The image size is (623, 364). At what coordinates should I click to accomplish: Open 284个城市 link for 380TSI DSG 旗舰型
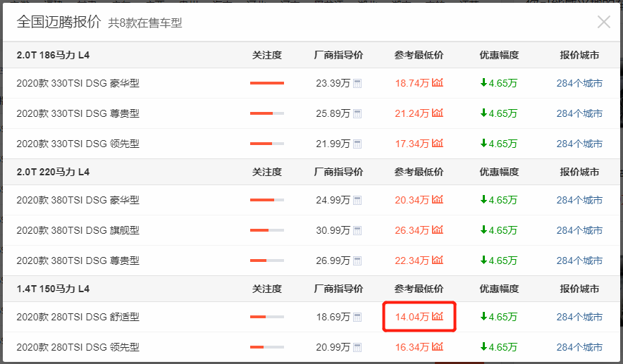[579, 230]
